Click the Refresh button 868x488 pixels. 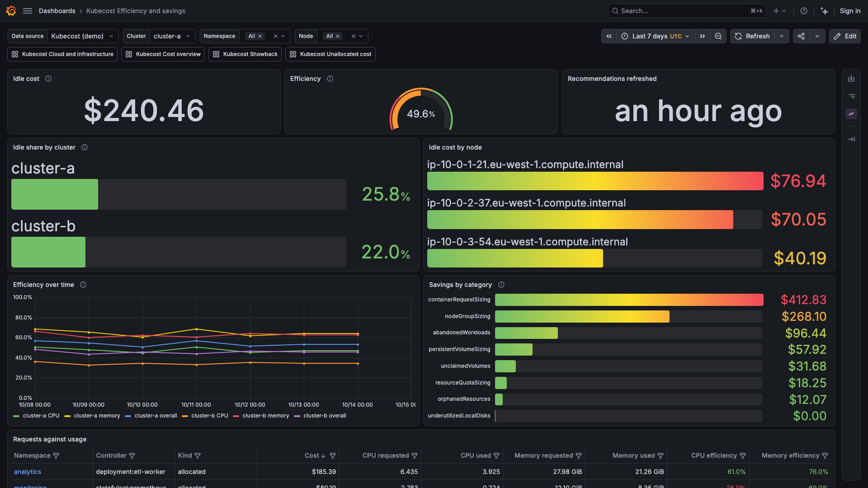pyautogui.click(x=752, y=36)
